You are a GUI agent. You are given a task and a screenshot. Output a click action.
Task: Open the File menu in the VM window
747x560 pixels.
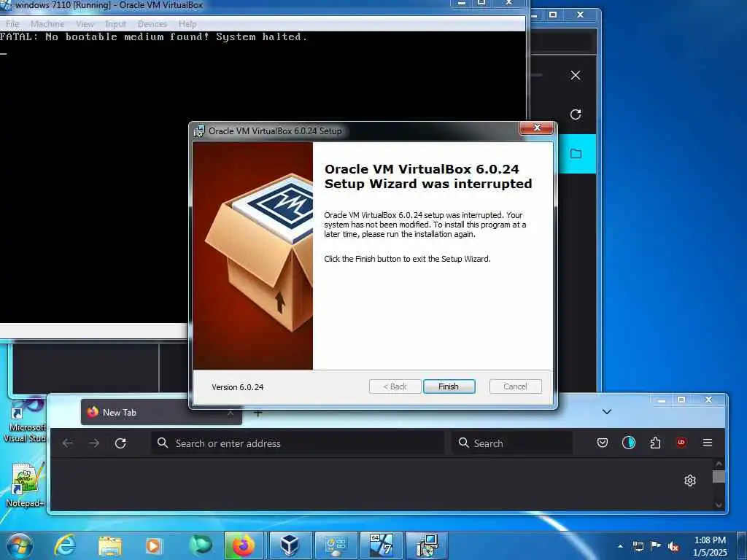coord(12,24)
